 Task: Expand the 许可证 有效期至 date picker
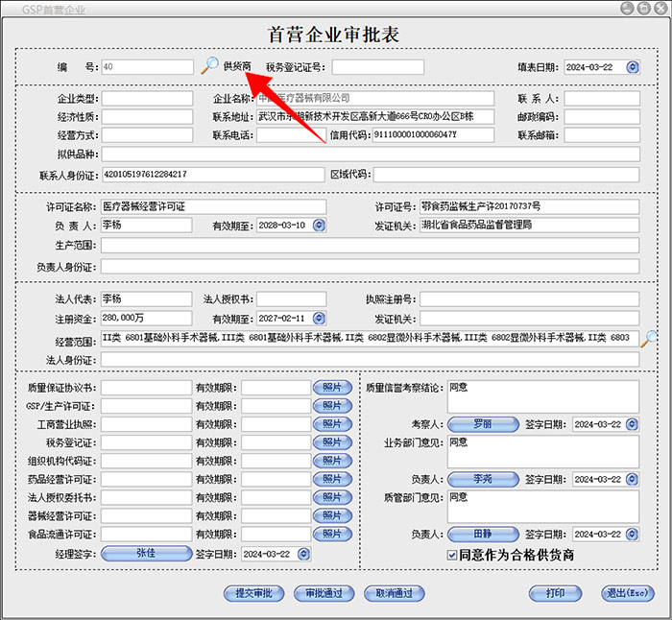tap(319, 226)
